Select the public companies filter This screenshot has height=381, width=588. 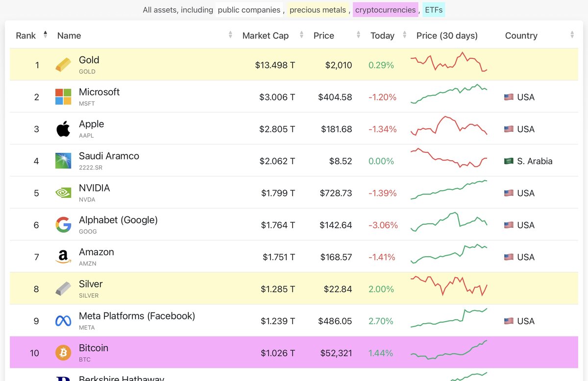pos(249,10)
